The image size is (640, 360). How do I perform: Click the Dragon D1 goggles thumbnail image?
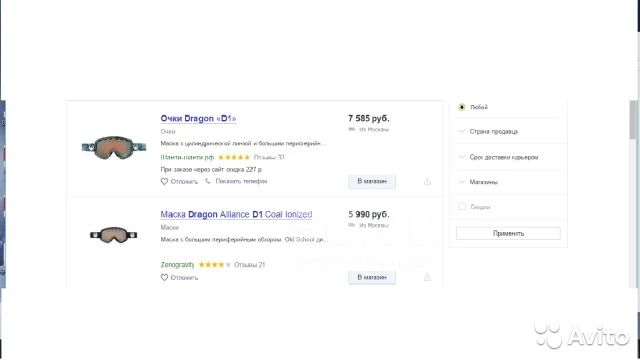(114, 147)
